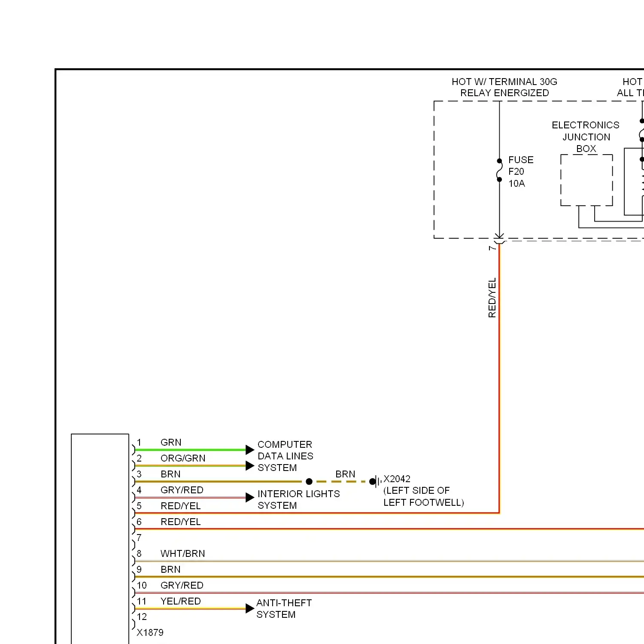The width and height of the screenshot is (644, 644).
Task: Click the ORG/GRN label at pin 2
Action: click(183, 458)
